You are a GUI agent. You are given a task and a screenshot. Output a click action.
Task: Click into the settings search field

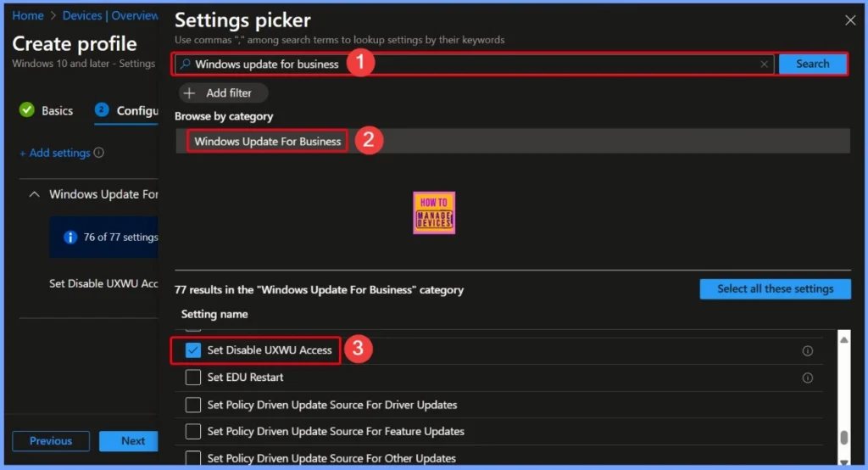476,64
